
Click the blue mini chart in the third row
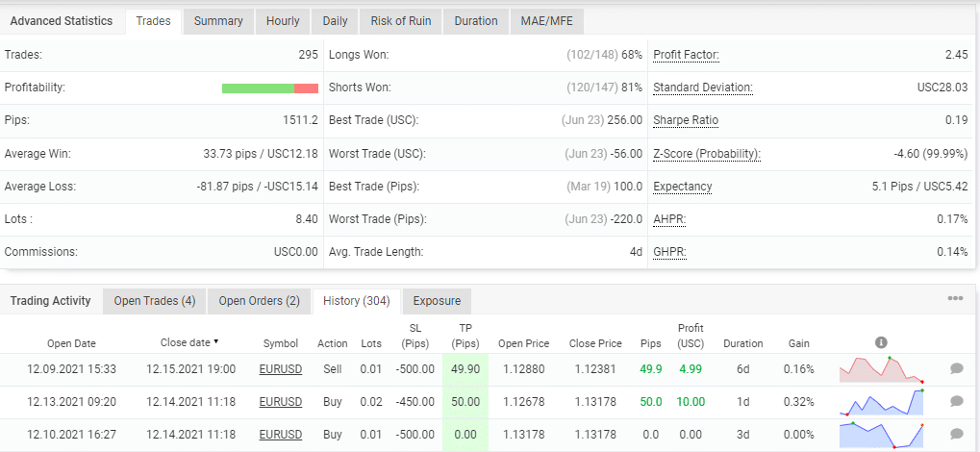881,435
